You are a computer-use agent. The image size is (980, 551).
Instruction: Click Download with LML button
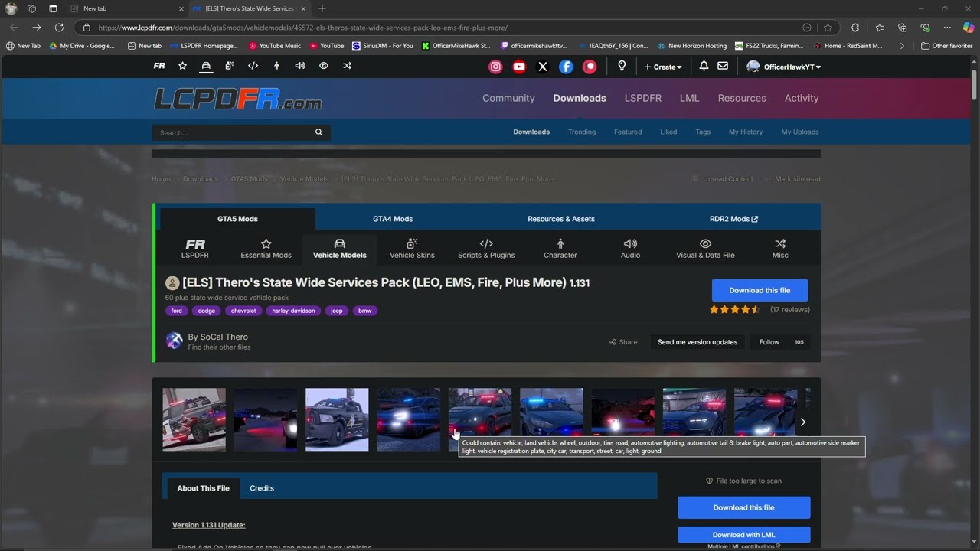point(743,535)
